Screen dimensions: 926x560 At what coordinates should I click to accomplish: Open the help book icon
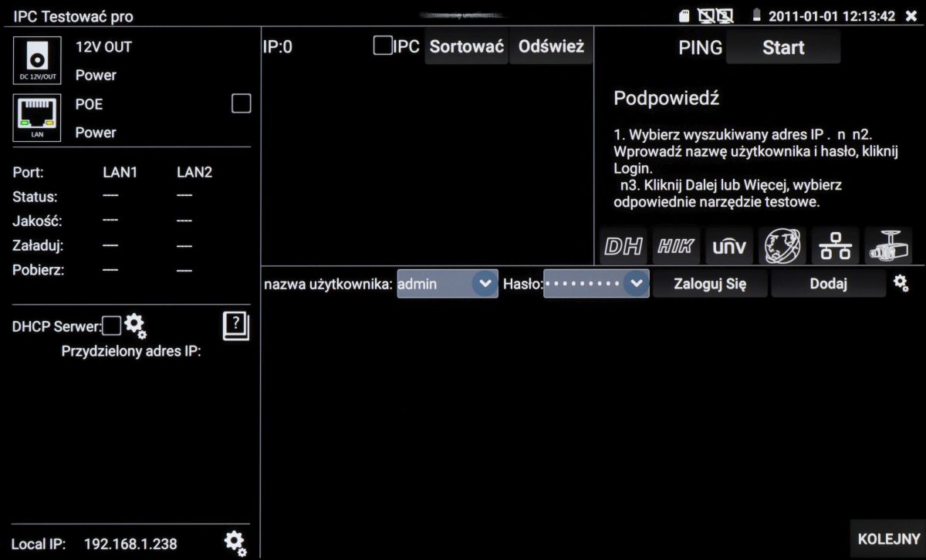tap(235, 326)
